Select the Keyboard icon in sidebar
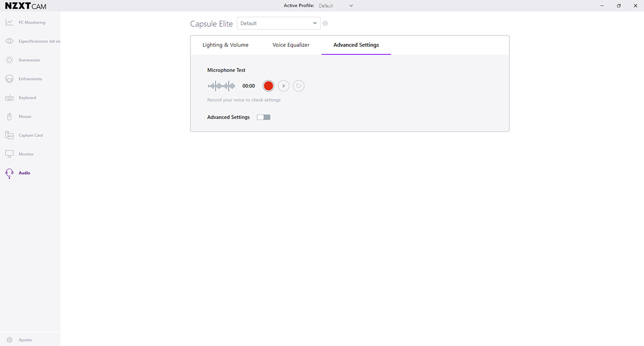The image size is (644, 346). 9,98
